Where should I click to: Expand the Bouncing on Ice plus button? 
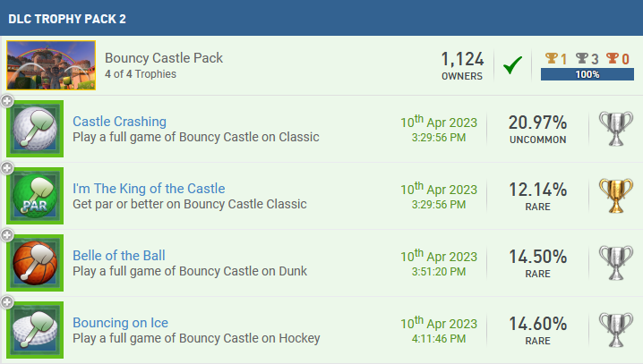coord(7,302)
